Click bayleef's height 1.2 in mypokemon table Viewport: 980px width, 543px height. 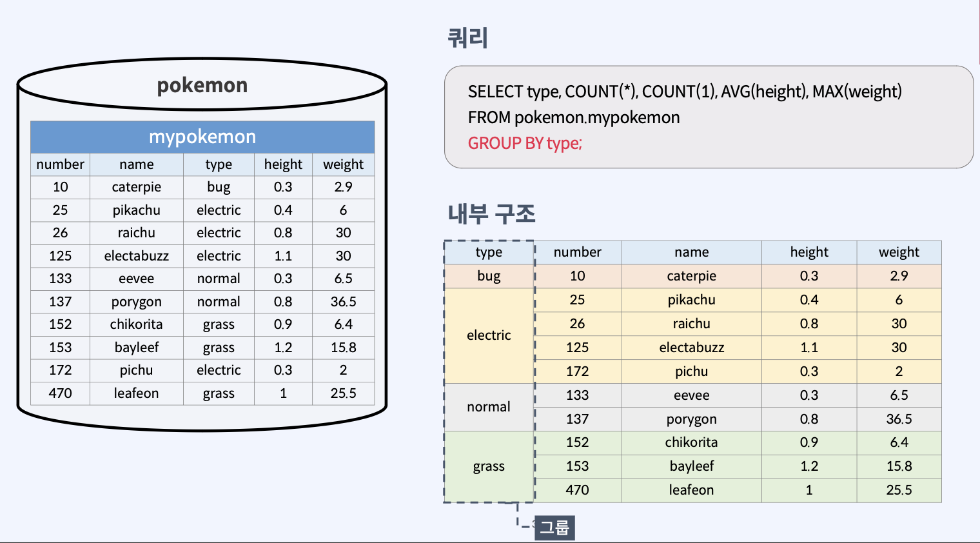click(283, 348)
